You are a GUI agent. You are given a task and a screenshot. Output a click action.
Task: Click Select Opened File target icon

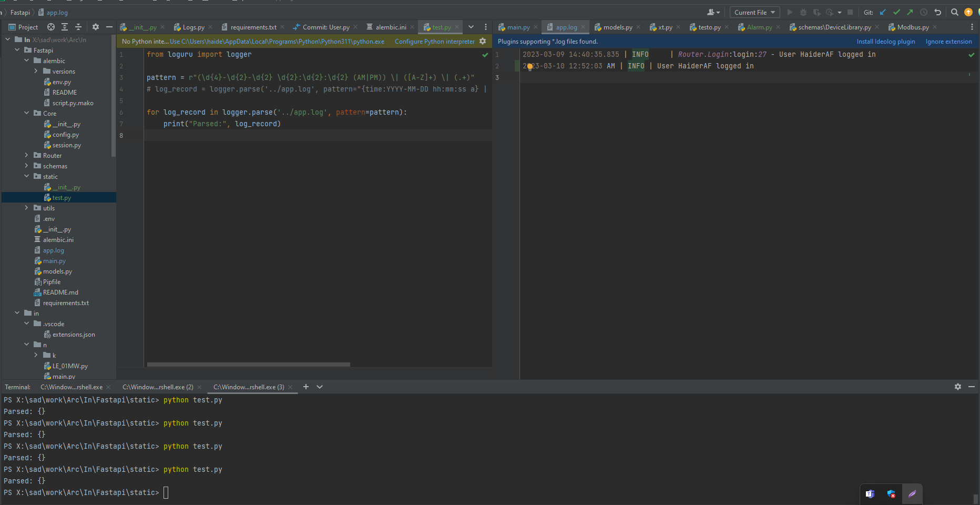[51, 27]
